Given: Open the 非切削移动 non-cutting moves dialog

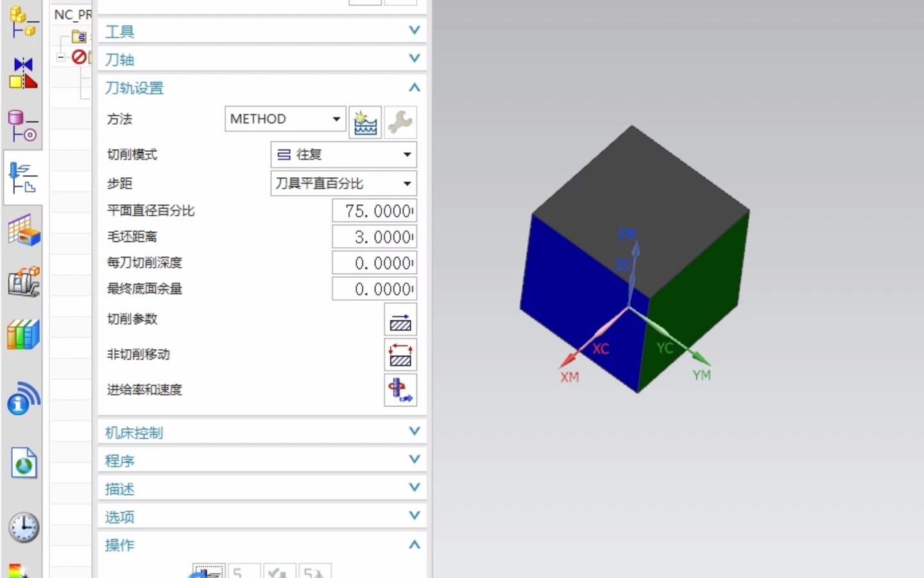Looking at the screenshot, I should 400,355.
